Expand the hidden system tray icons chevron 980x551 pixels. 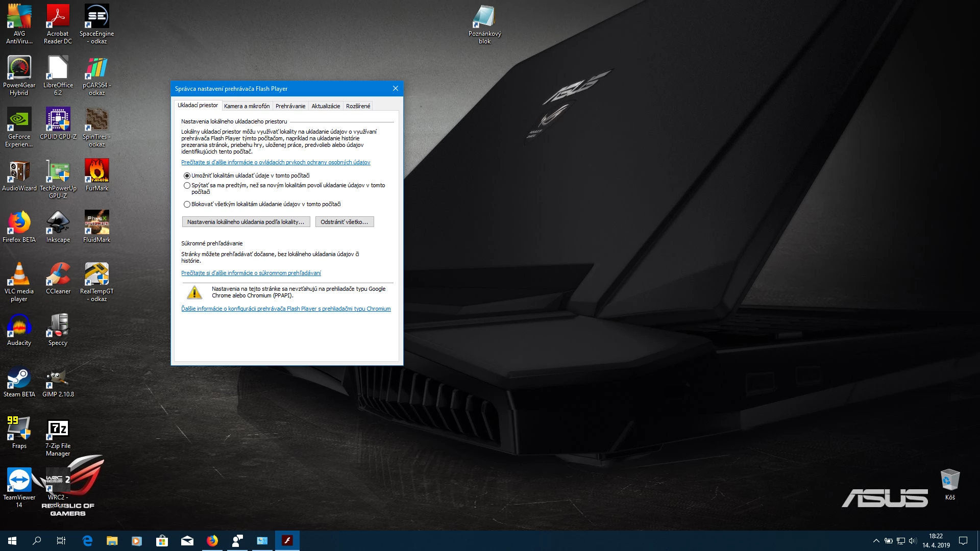(x=876, y=541)
